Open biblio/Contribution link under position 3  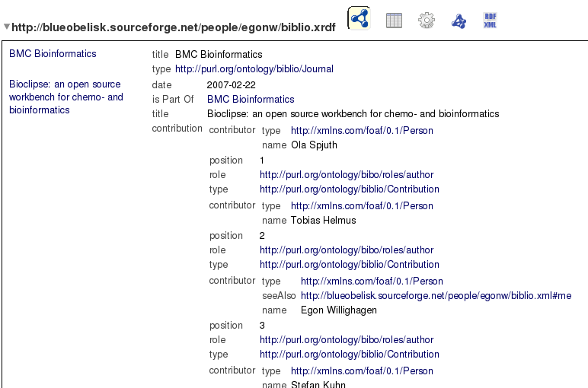pos(349,355)
